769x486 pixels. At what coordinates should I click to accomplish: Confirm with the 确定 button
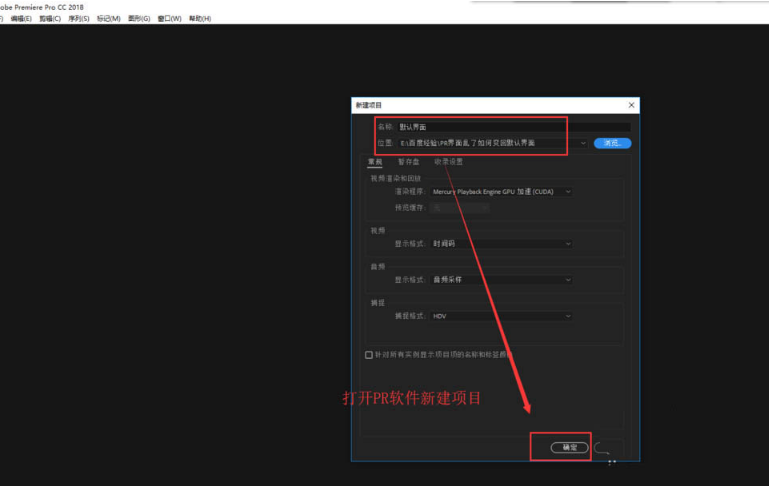(x=568, y=448)
